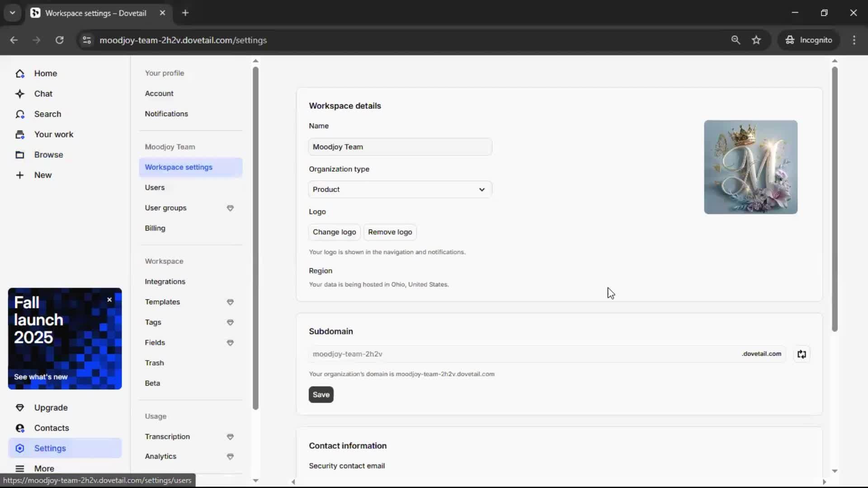Viewport: 868px width, 488px height.
Task: Click the Upgrade gem icon
Action: 20,408
